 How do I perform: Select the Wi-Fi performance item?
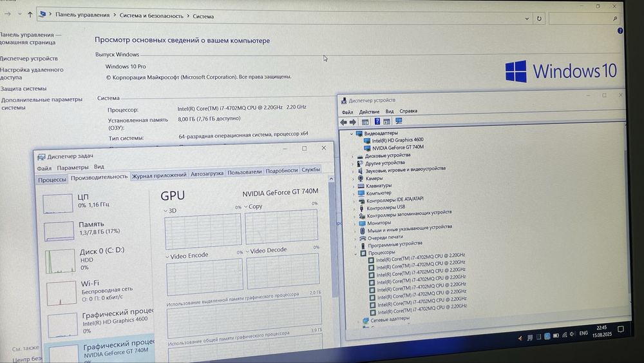pyautogui.click(x=99, y=292)
